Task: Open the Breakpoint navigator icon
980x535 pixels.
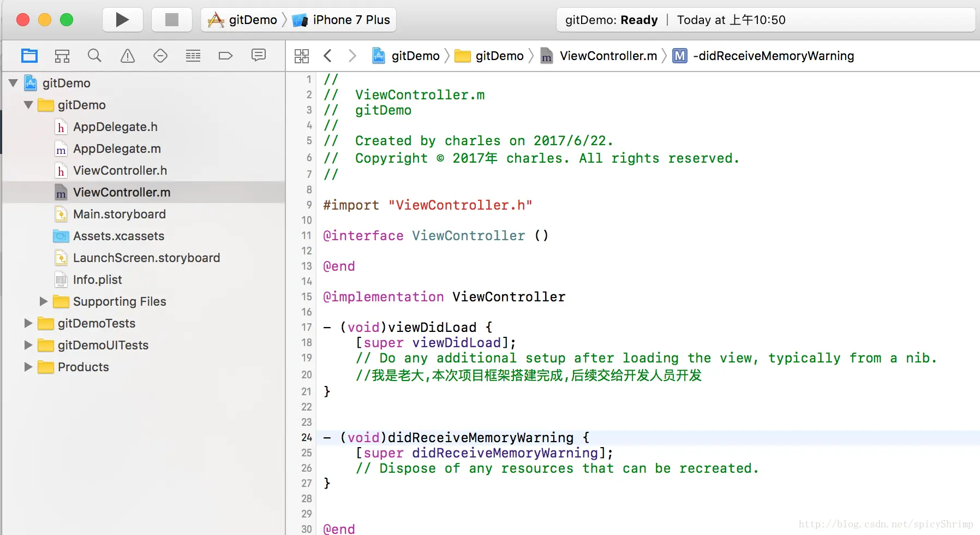Action: [x=226, y=56]
